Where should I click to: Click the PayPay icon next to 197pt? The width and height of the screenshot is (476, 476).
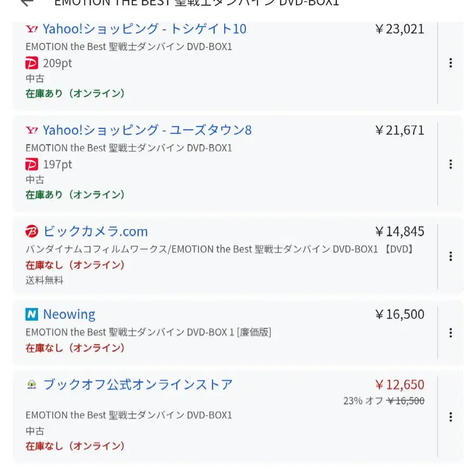tap(32, 164)
